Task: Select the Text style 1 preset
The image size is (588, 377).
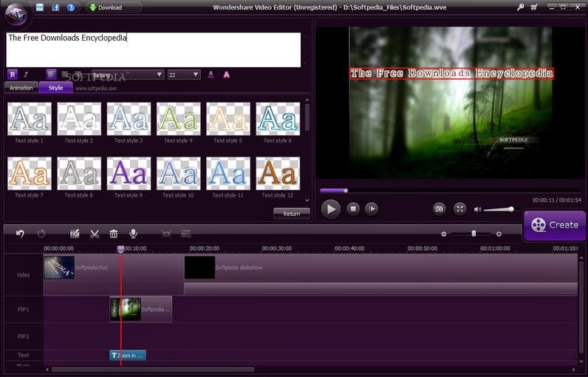Action: tap(30, 119)
